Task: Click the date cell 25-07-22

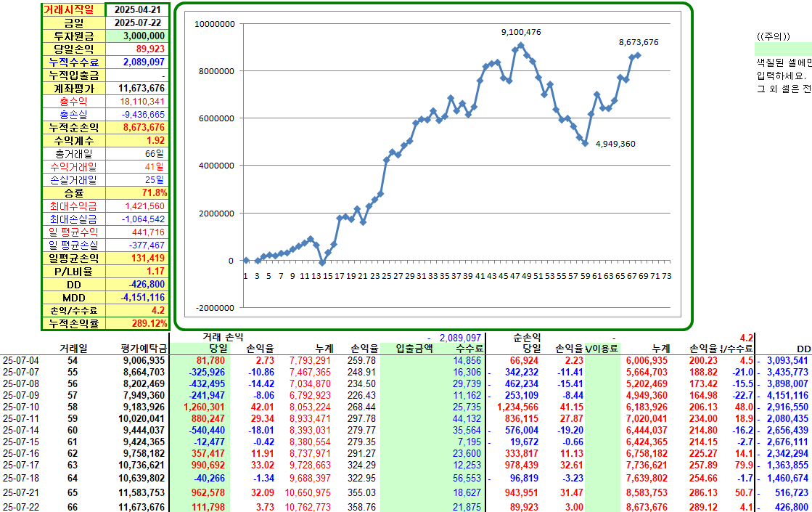Action: (x=21, y=508)
